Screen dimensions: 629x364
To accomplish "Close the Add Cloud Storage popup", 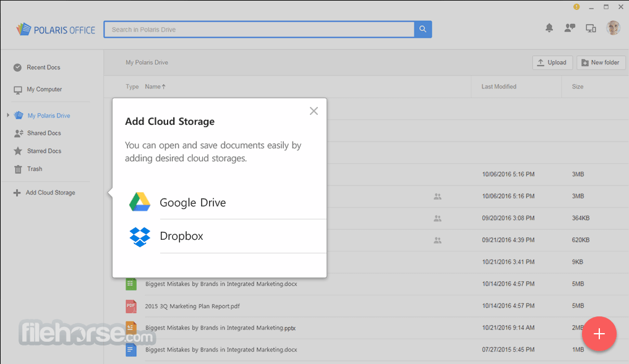I will (314, 111).
